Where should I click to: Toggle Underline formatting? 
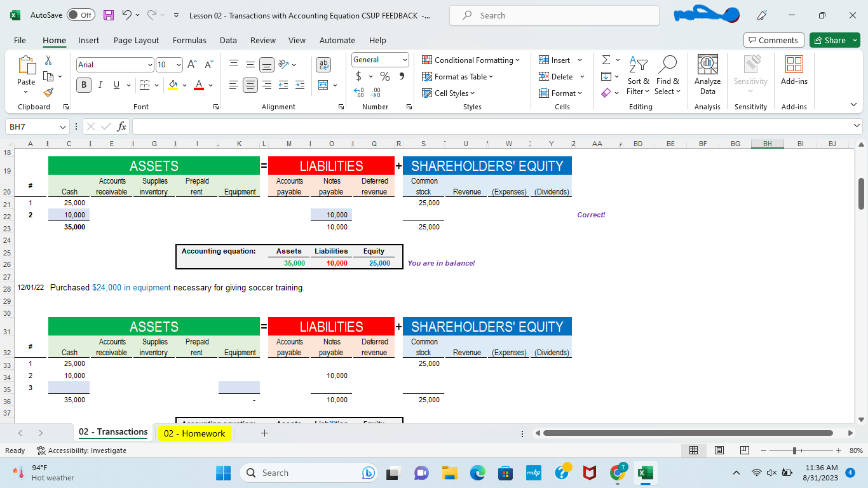(x=117, y=85)
